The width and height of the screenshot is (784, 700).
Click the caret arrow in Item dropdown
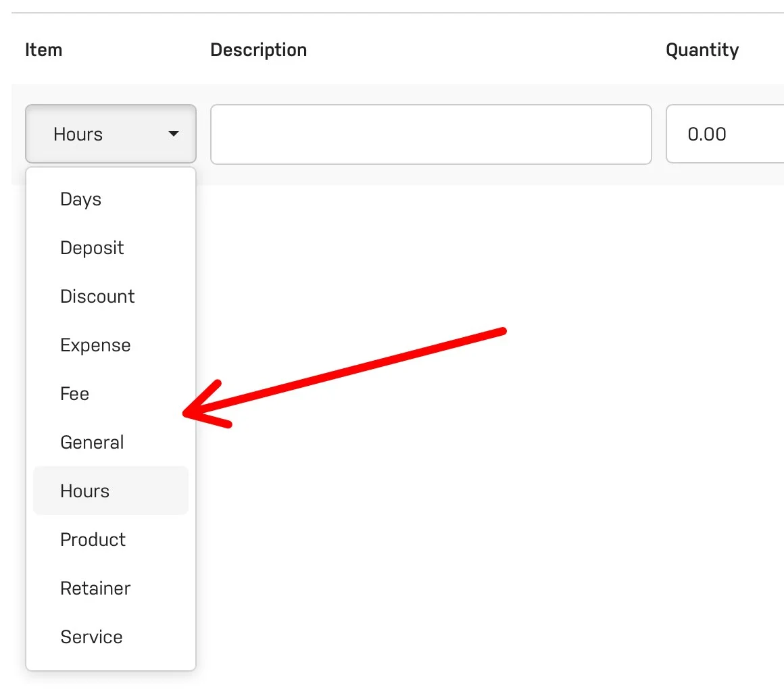click(174, 134)
